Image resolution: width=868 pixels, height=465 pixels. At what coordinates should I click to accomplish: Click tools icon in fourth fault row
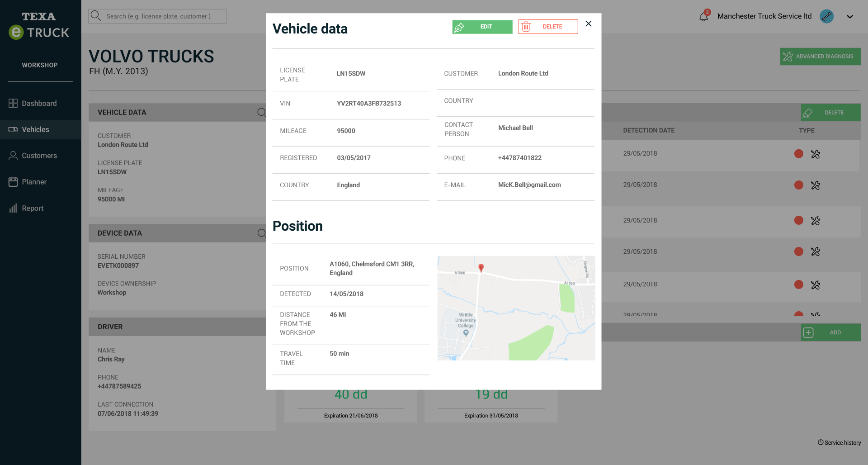816,251
